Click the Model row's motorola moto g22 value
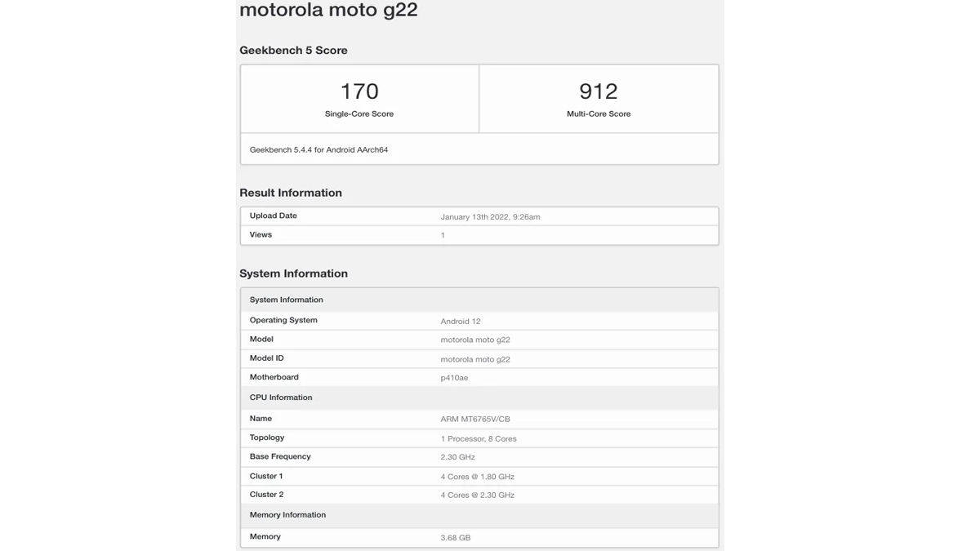 [475, 340]
